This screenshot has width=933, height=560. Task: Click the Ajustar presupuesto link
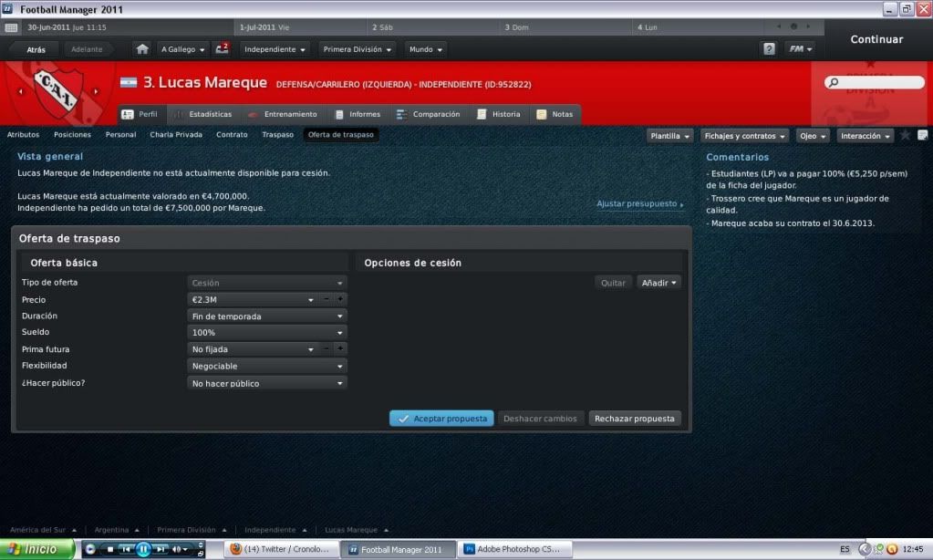639,203
